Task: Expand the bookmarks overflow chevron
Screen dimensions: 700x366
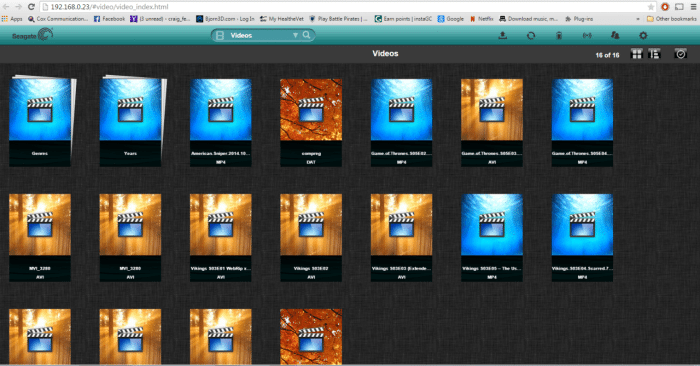Action: [x=638, y=19]
